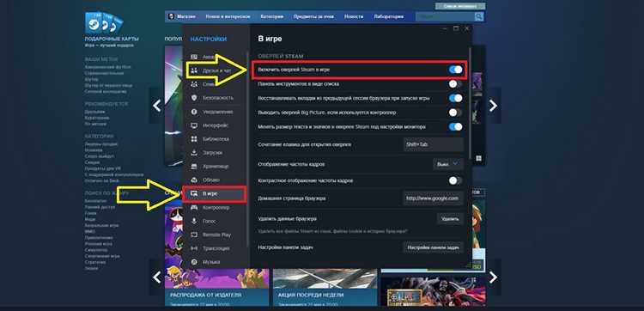Click the 'ПОДАРОЧНЫЕ КАРТЫ' heading text
The image size is (644, 311).
click(112, 39)
